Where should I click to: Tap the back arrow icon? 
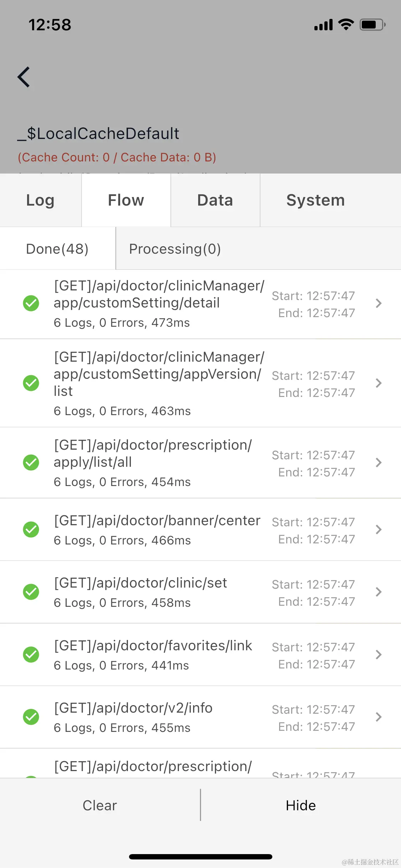click(x=24, y=77)
